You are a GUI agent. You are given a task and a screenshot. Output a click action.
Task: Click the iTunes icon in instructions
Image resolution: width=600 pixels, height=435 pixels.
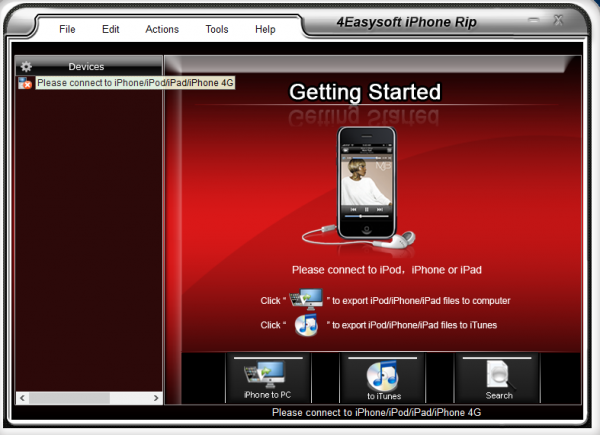306,325
